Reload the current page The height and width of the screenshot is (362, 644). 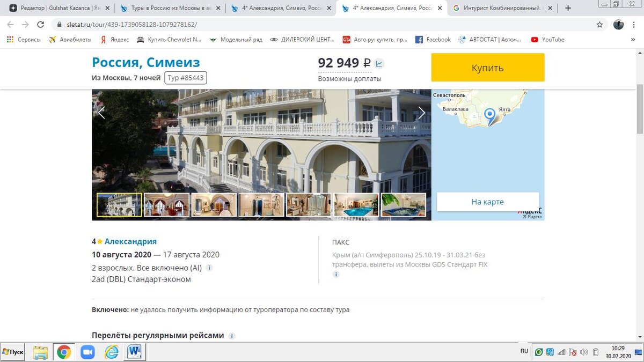pyautogui.click(x=41, y=25)
